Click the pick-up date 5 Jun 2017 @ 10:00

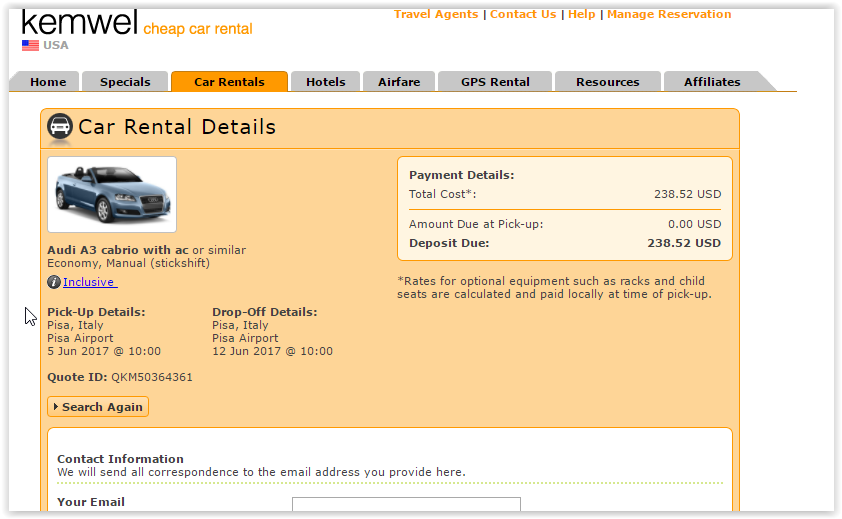point(104,351)
